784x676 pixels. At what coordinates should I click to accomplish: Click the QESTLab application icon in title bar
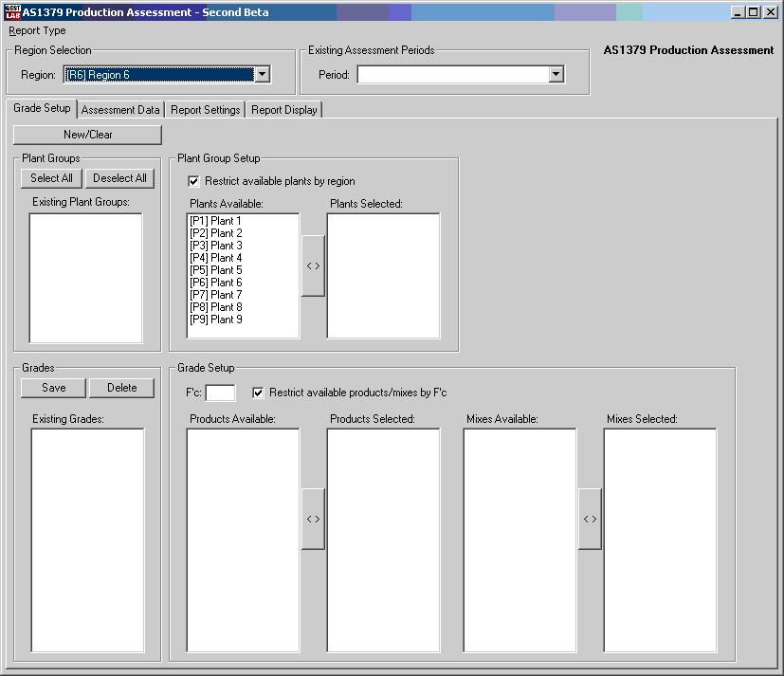(12, 12)
